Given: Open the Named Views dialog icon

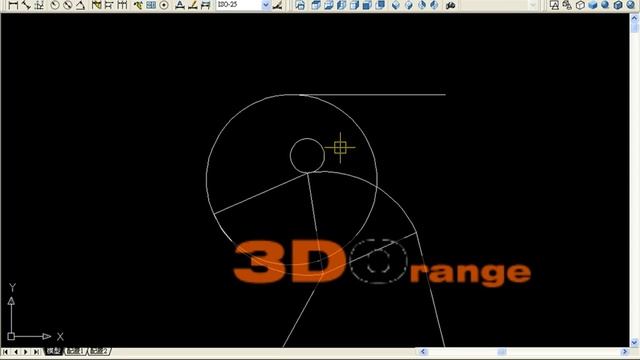Looking at the screenshot, I should pyautogui.click(x=300, y=5).
